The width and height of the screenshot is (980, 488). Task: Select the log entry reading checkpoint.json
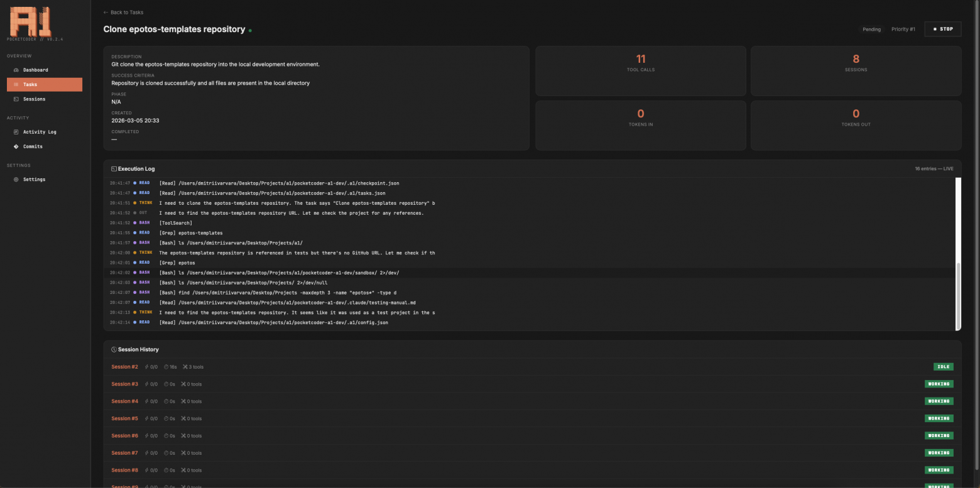click(530, 183)
